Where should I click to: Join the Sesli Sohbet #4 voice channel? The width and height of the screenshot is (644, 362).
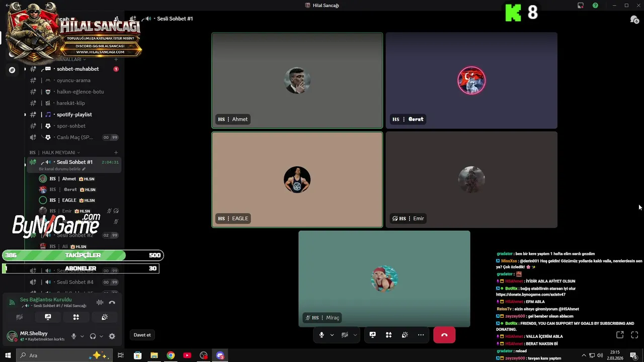[x=73, y=282]
